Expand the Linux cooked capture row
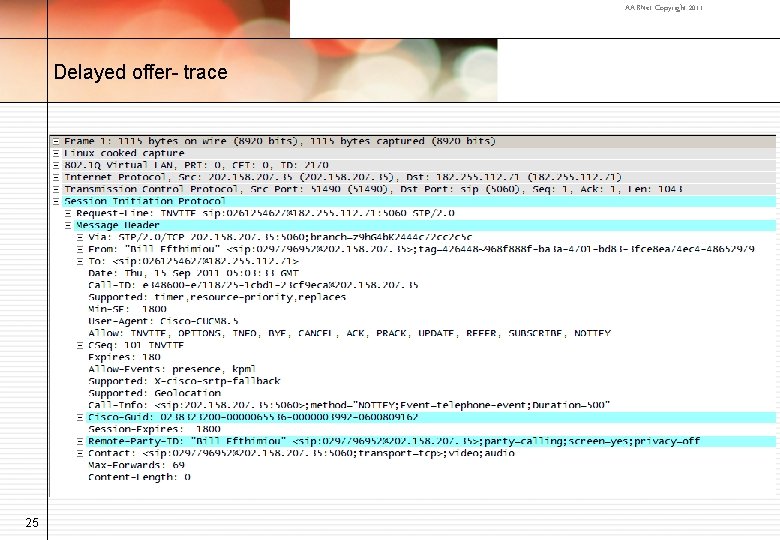Viewport: 780px width, 540px height. tap(56, 153)
